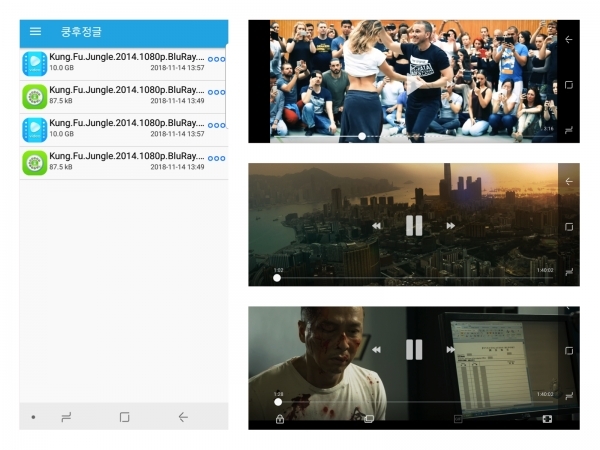600x450 pixels.
Task: Rewind the city skyline video
Action: click(377, 226)
